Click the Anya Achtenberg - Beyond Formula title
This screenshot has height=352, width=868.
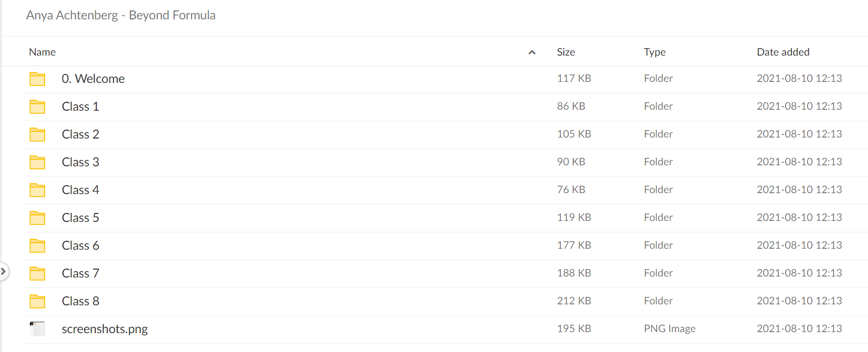pyautogui.click(x=121, y=15)
